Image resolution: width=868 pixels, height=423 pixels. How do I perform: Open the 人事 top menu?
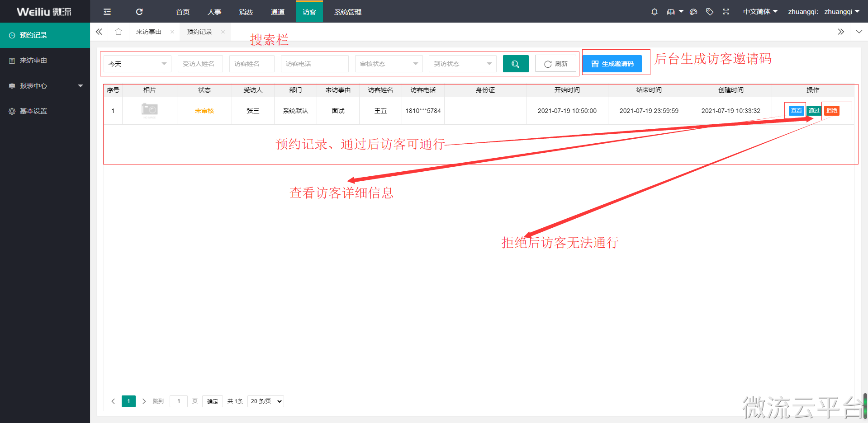(214, 12)
